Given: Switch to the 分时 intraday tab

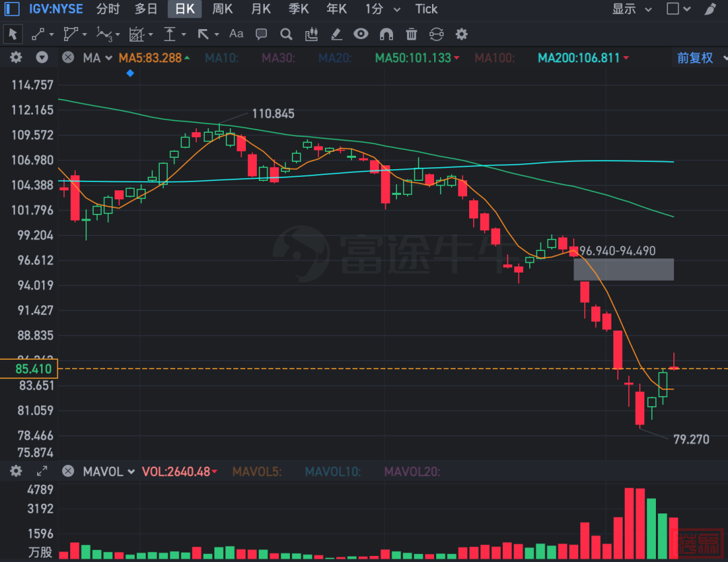Looking at the screenshot, I should 108,9.
